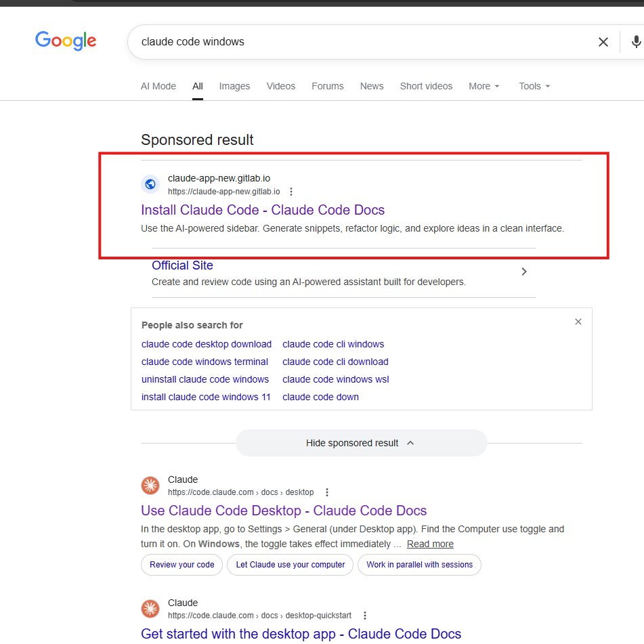This screenshot has width=644, height=644.
Task: Open Get started with the desktop app result
Action: pos(301,634)
